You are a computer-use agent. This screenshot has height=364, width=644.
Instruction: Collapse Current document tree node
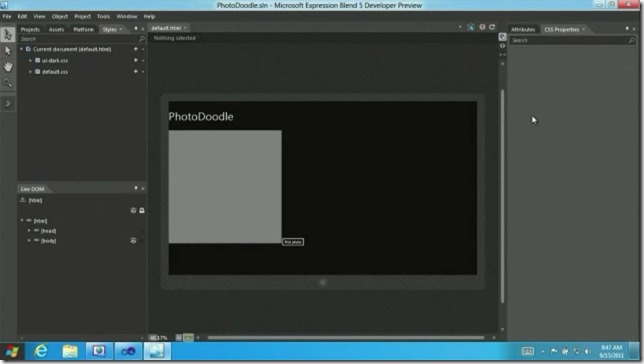click(22, 49)
